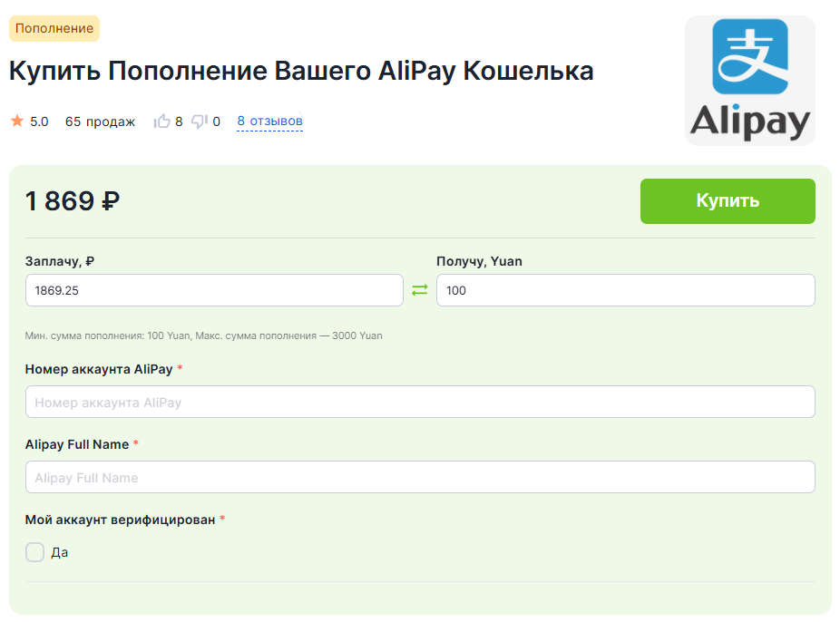The height and width of the screenshot is (622, 840).
Task: Click the 65 продаж sales count text
Action: click(x=100, y=121)
